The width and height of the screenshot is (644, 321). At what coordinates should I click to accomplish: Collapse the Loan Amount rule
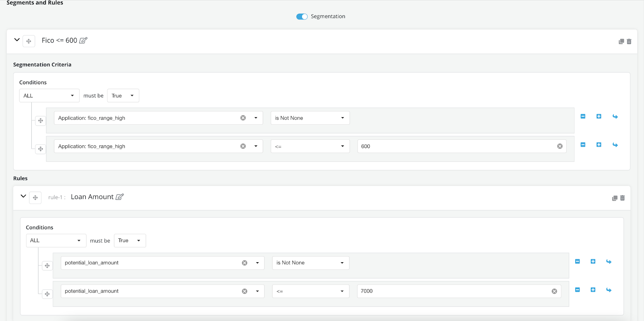coord(23,196)
